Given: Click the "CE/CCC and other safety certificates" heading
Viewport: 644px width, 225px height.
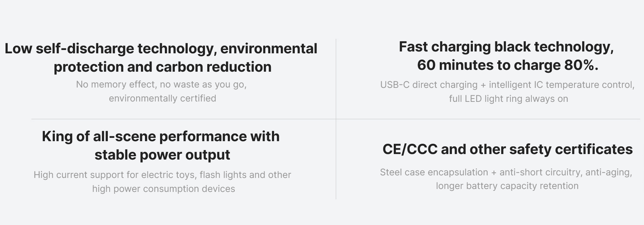Looking at the screenshot, I should (x=507, y=149).
